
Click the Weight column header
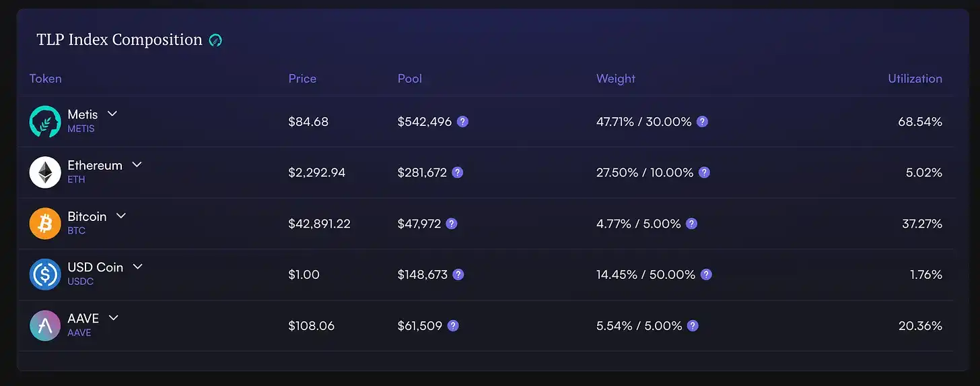click(x=615, y=79)
